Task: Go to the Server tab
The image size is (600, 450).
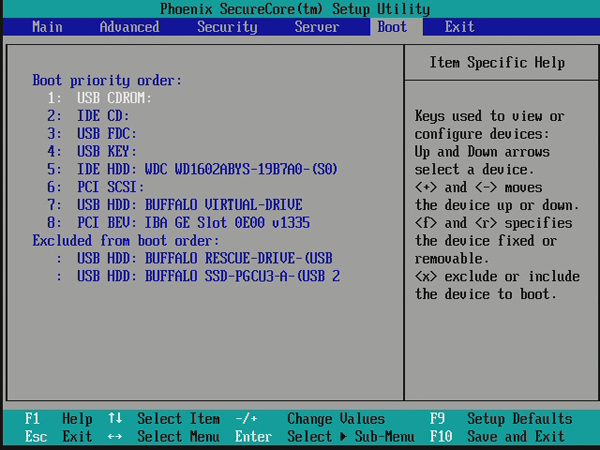Action: (x=317, y=27)
